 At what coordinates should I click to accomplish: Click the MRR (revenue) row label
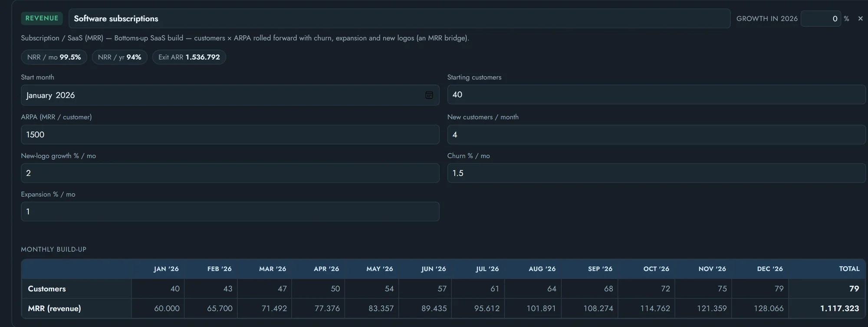point(54,308)
